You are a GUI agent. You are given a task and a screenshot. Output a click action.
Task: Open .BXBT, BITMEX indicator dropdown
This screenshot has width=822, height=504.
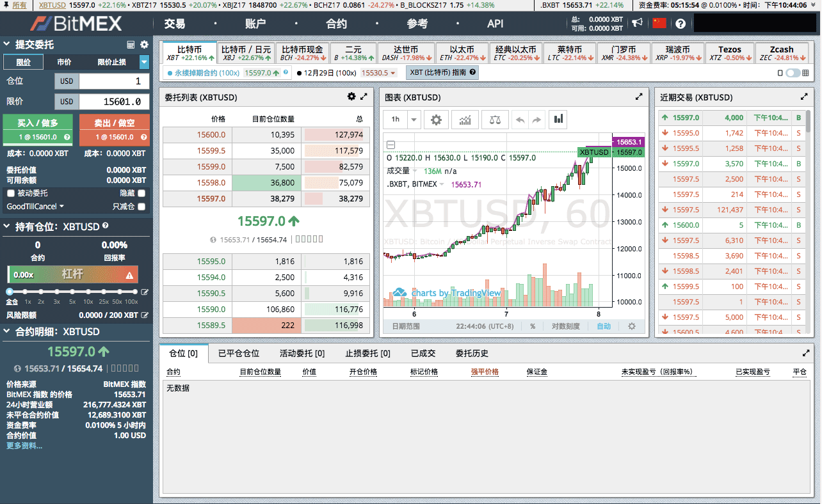coord(442,184)
